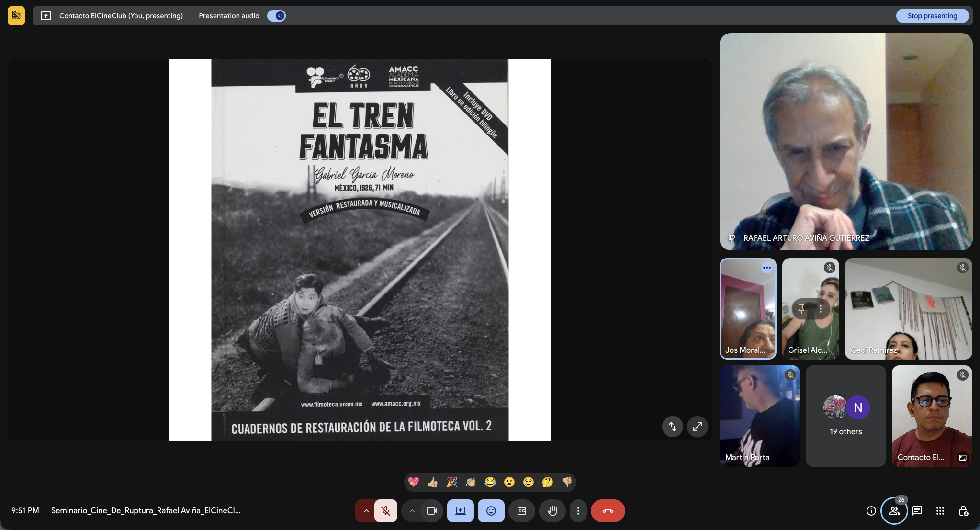
Task: Click Stop presenting button
Action: click(x=932, y=16)
